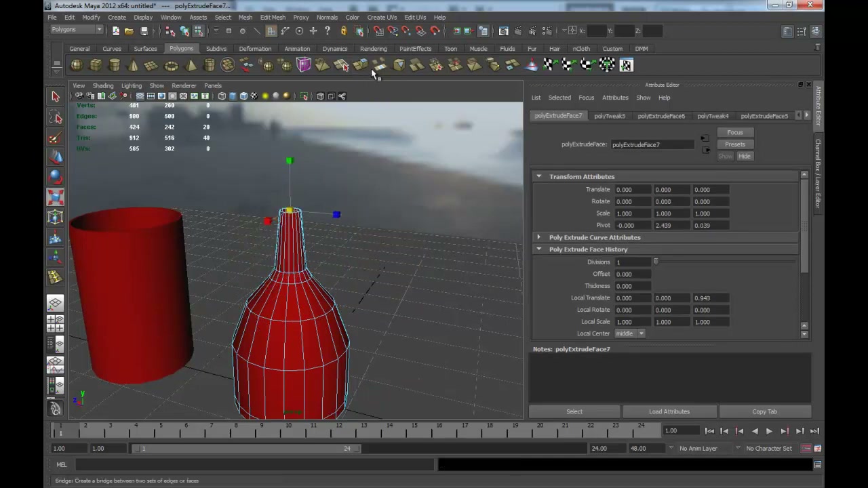Click the Focus button beside node name
This screenshot has height=488, width=868.
pos(734,133)
